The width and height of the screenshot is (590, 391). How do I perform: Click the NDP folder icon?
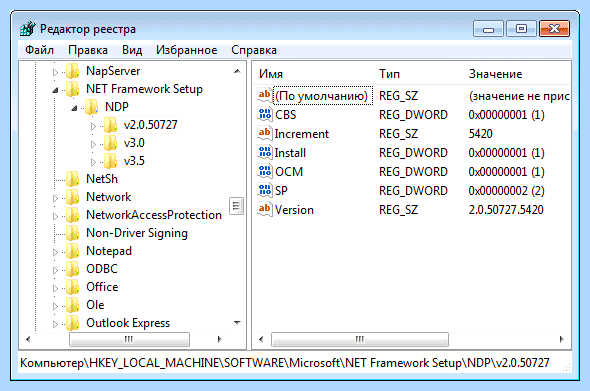coord(91,107)
